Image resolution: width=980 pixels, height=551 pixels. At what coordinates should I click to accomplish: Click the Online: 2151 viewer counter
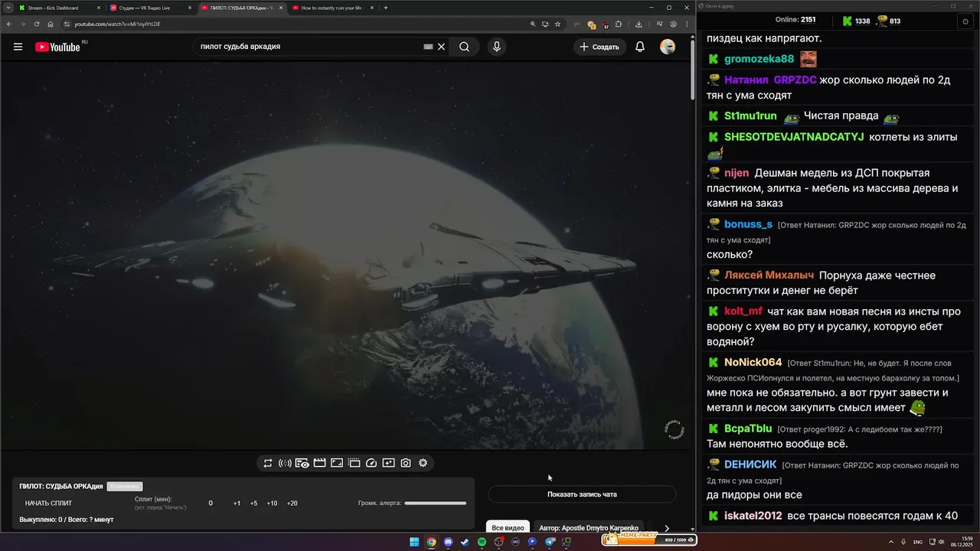(795, 20)
